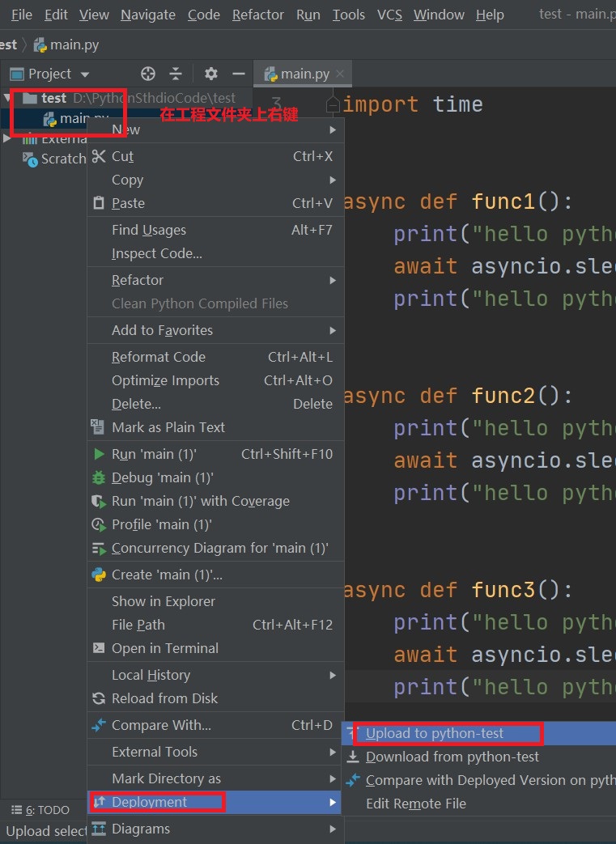This screenshot has width=616, height=844.
Task: Hide the Project panel with minus icon
Action: tap(239, 74)
